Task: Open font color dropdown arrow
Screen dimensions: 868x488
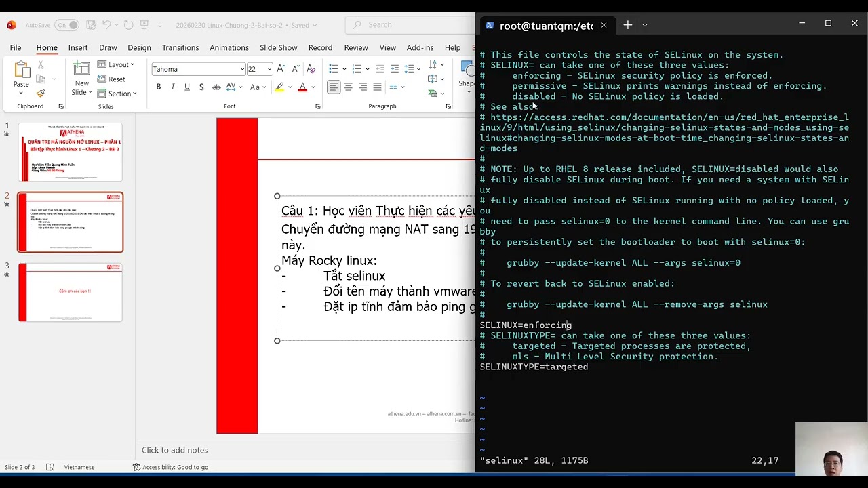Action: click(x=312, y=87)
